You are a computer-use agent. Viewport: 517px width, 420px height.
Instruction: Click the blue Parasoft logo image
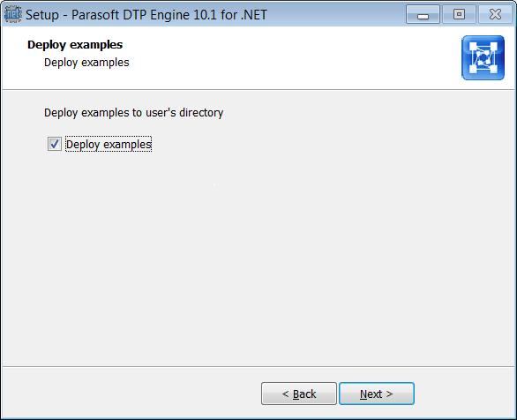pos(483,58)
